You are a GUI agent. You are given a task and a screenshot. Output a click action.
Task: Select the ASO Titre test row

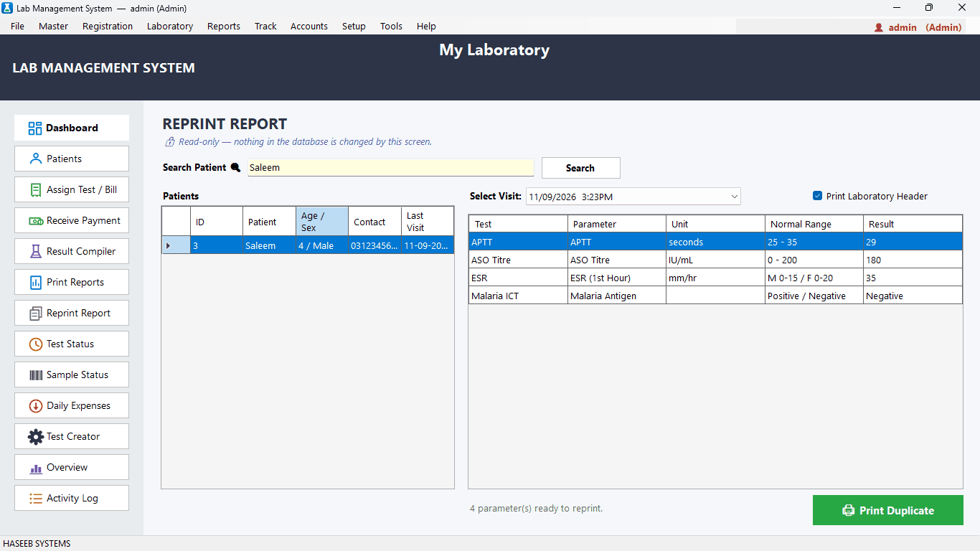tap(715, 260)
